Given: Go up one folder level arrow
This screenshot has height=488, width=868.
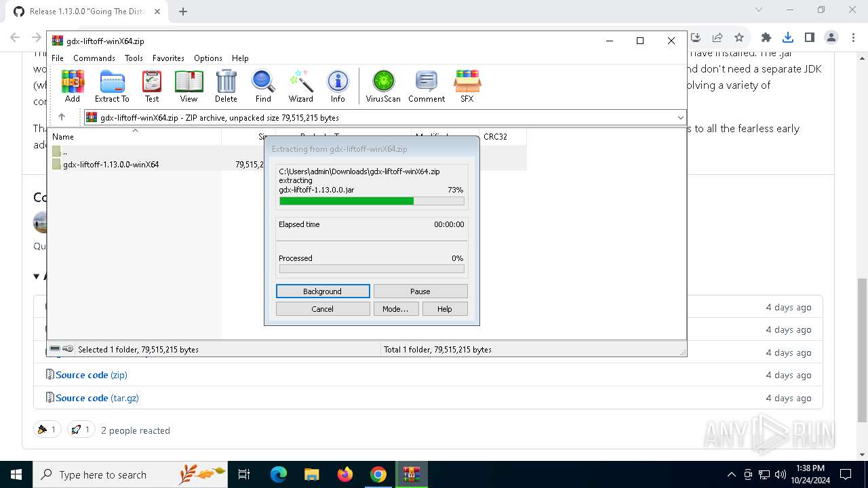Looking at the screenshot, I should (62, 117).
